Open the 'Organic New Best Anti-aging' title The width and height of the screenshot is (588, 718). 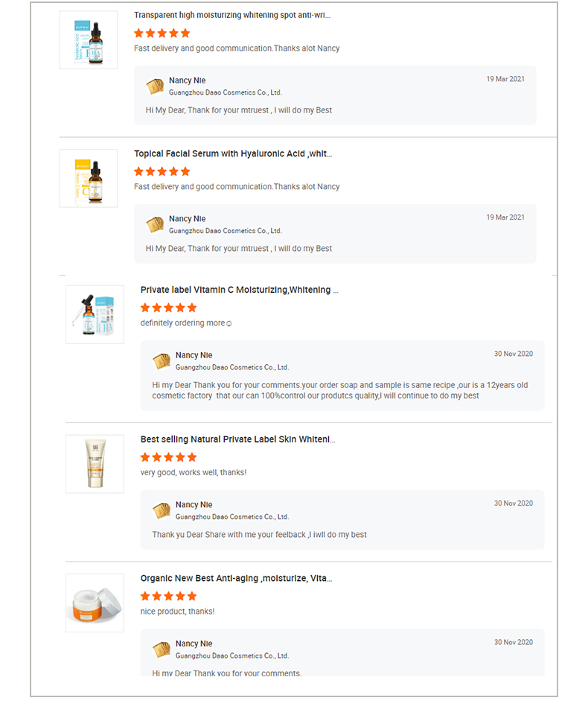click(236, 578)
